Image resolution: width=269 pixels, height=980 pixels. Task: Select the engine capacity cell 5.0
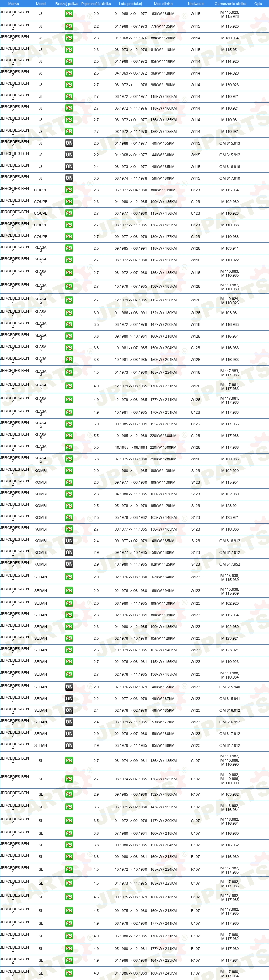[x=96, y=424]
